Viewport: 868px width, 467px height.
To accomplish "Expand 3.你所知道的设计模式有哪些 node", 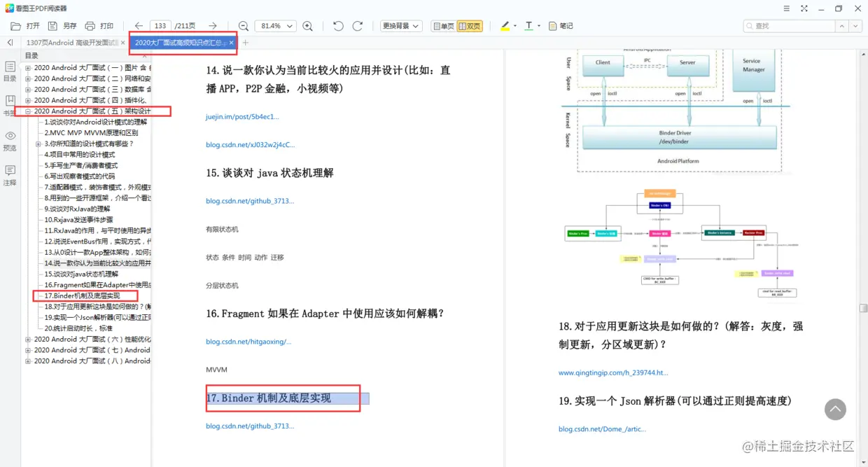I will click(38, 144).
